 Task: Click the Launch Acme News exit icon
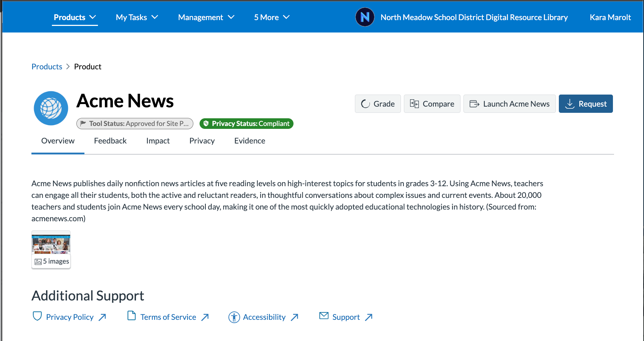(x=474, y=104)
